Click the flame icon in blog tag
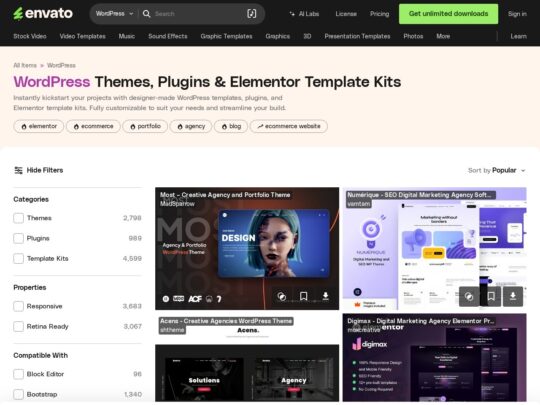 click(x=224, y=126)
